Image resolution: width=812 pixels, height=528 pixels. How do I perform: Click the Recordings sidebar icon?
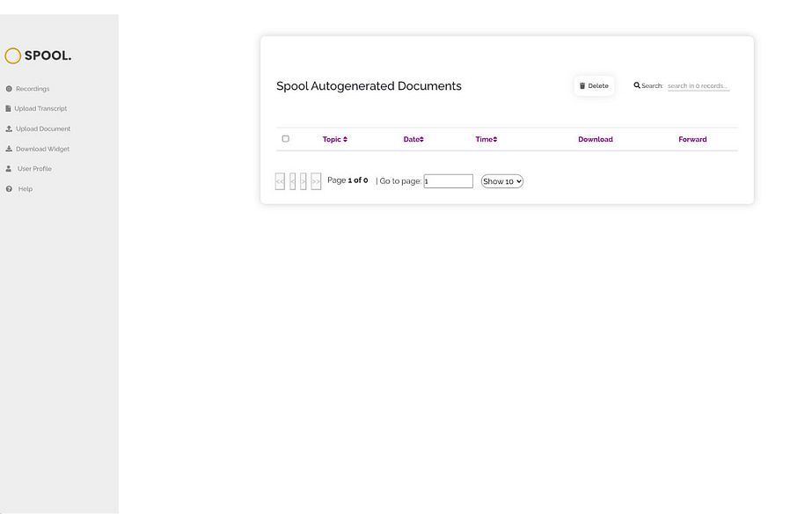pos(9,89)
